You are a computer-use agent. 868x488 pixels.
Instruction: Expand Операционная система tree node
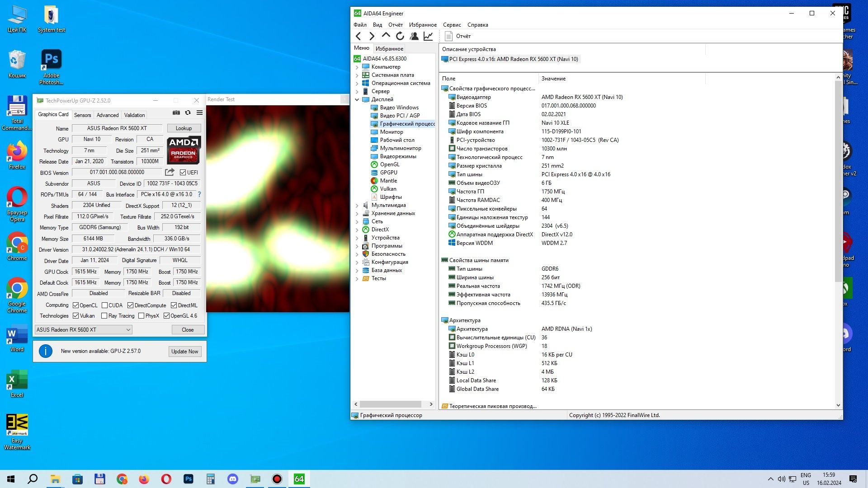coord(357,83)
